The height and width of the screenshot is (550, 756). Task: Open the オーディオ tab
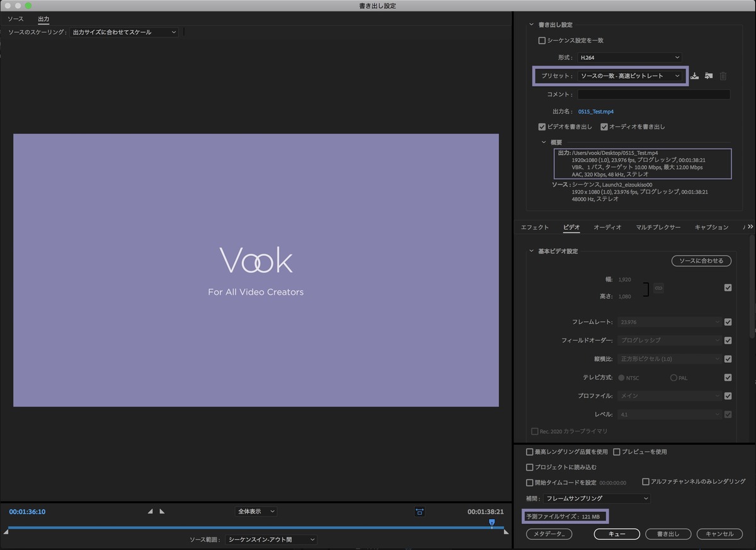tap(607, 227)
